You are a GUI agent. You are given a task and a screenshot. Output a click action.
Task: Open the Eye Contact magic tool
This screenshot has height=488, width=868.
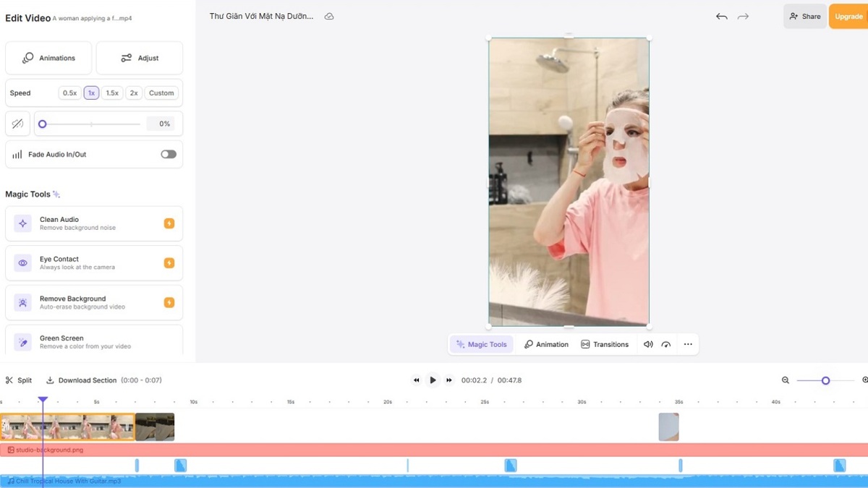pyautogui.click(x=93, y=262)
